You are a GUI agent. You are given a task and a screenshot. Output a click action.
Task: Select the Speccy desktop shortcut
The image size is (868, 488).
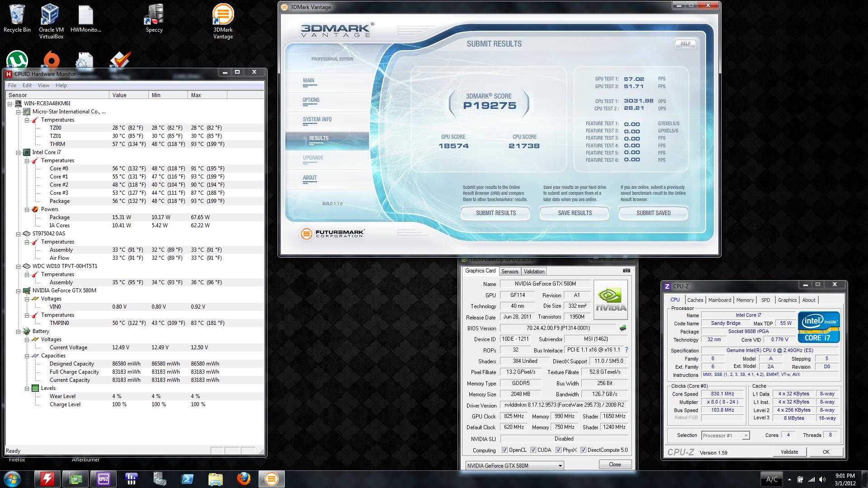(154, 18)
